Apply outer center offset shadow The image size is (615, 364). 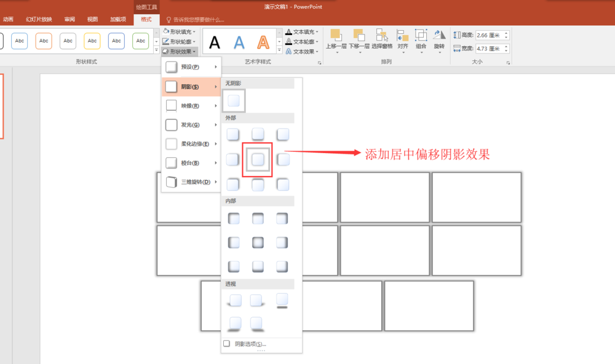(258, 160)
